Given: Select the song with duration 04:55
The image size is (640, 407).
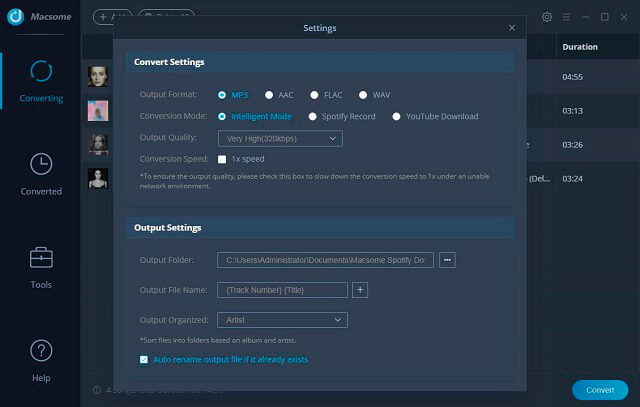Looking at the screenshot, I should [572, 77].
